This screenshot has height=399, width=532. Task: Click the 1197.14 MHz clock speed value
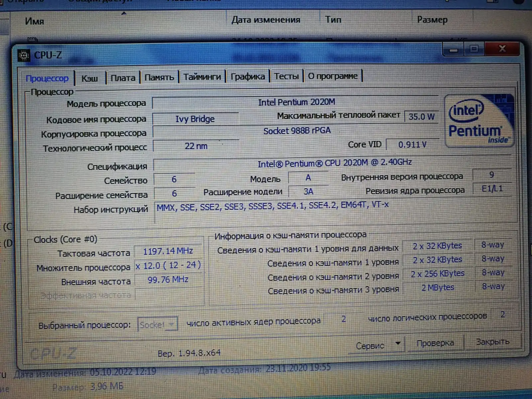(x=168, y=251)
